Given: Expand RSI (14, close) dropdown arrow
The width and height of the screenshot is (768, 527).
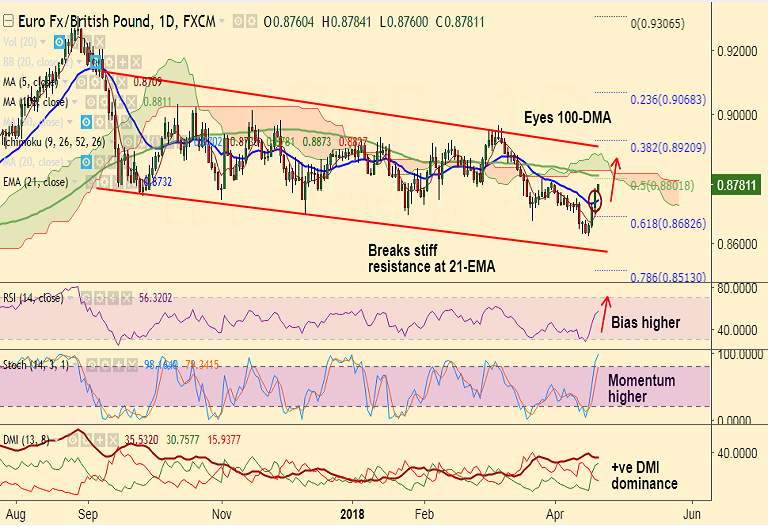Looking at the screenshot, I should 70,298.
